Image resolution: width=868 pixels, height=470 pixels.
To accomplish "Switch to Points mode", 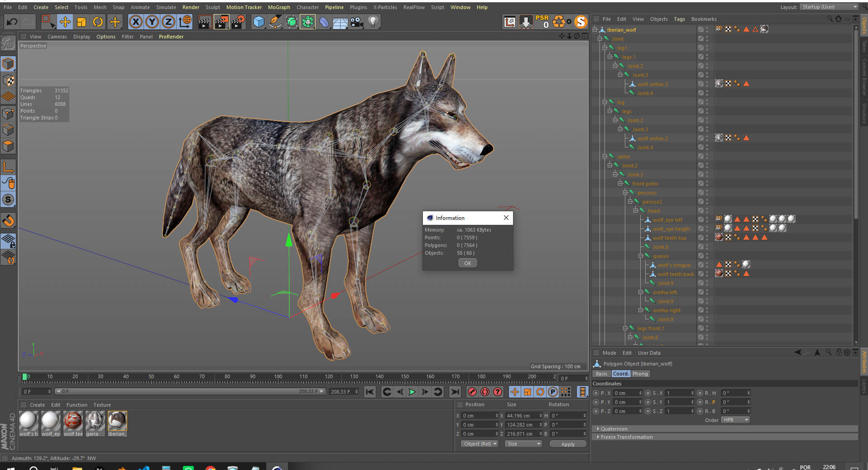I will [8, 113].
